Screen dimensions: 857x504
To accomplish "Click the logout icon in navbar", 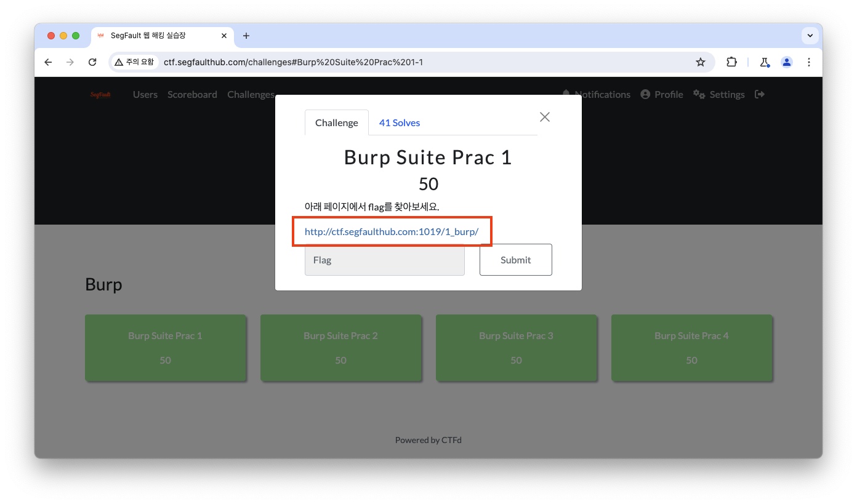I will (x=760, y=94).
